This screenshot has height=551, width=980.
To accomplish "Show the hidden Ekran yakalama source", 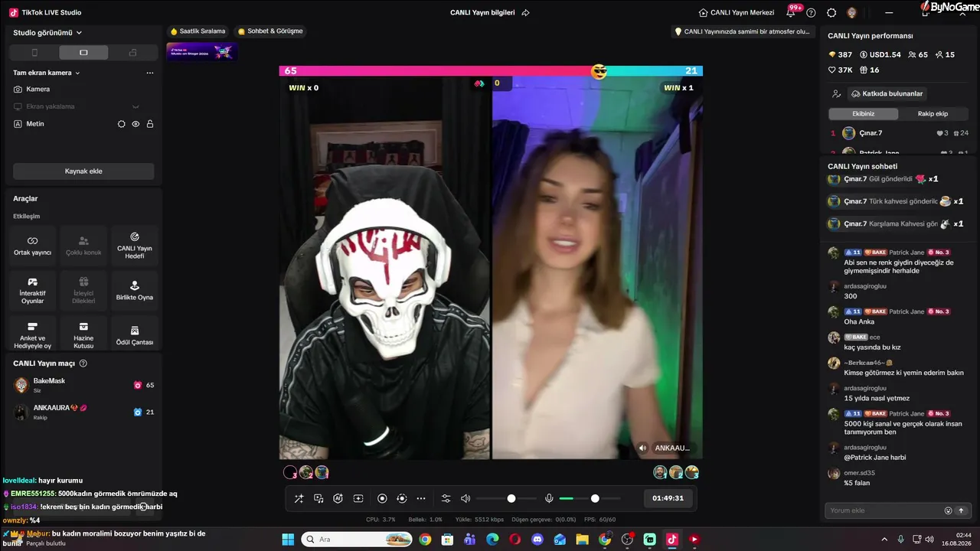I will coord(136,106).
